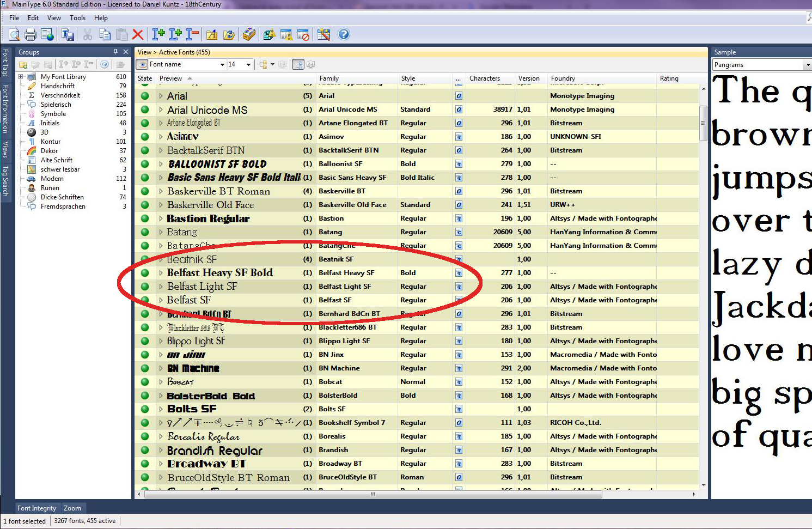Image resolution: width=812 pixels, height=529 pixels.
Task: Expand the Arial font family row
Action: (161, 96)
